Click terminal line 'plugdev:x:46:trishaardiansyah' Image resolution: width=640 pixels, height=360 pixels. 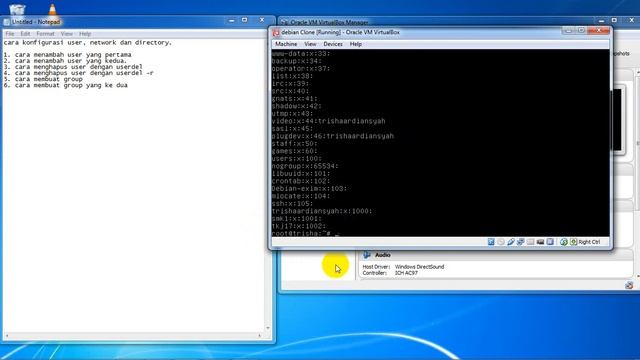point(333,136)
